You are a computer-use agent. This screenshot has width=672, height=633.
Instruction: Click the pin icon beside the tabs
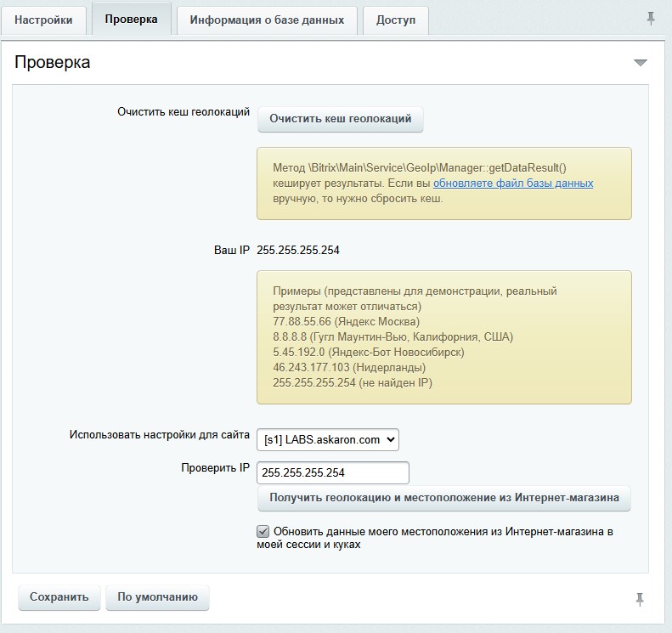[x=651, y=19]
